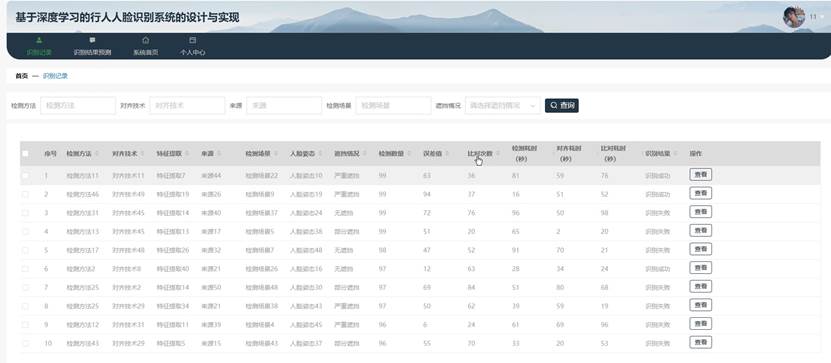Click 查看 button for row 1
This screenshot has height=363, width=831.
click(701, 175)
